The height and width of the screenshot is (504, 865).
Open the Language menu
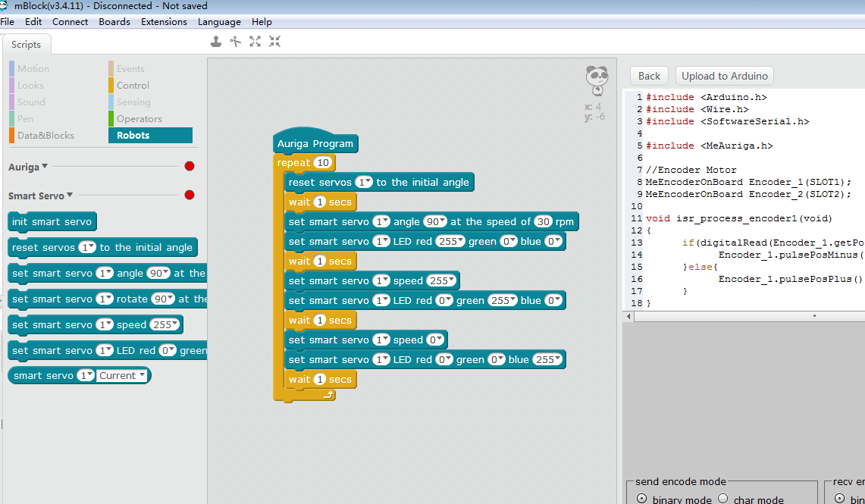pos(219,21)
